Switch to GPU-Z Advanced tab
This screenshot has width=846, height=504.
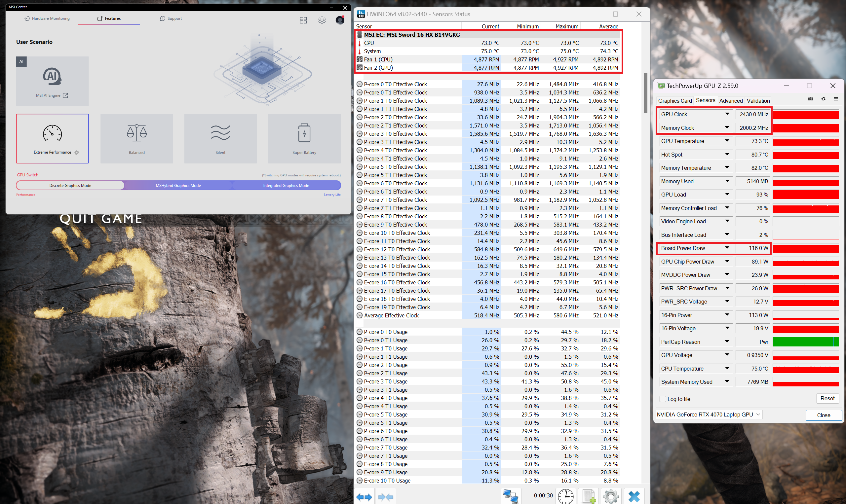[x=731, y=101]
